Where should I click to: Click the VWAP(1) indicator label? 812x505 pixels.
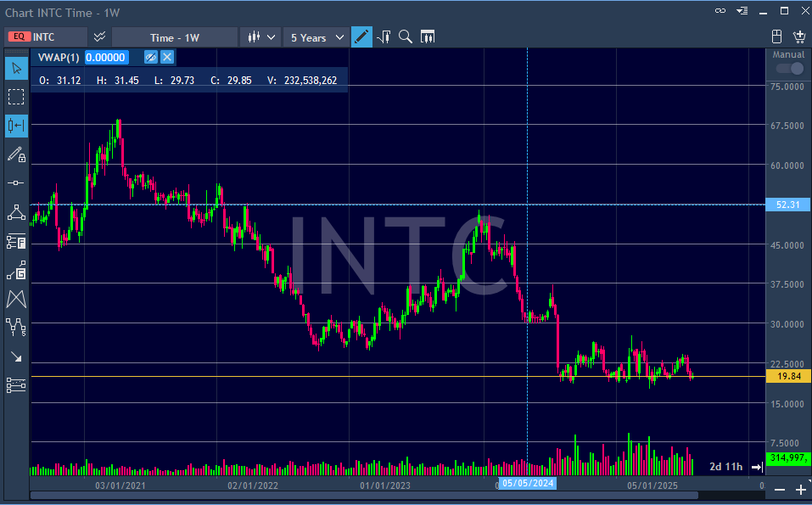(x=59, y=58)
